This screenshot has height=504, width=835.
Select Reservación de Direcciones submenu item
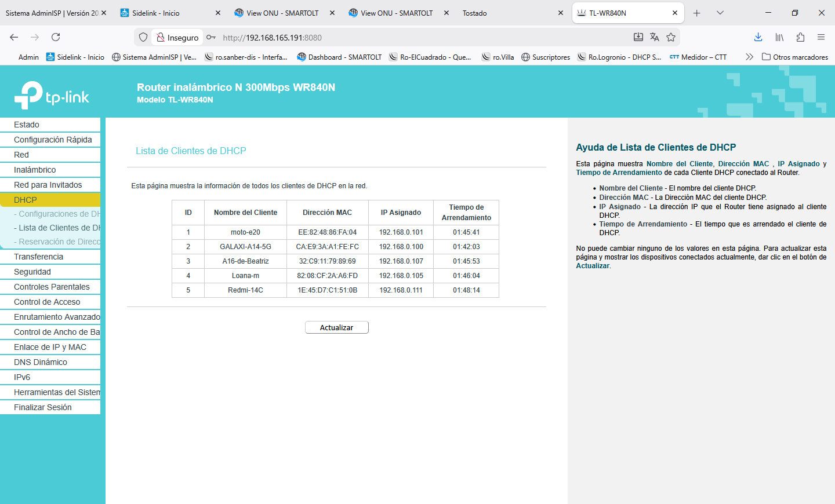pos(58,242)
